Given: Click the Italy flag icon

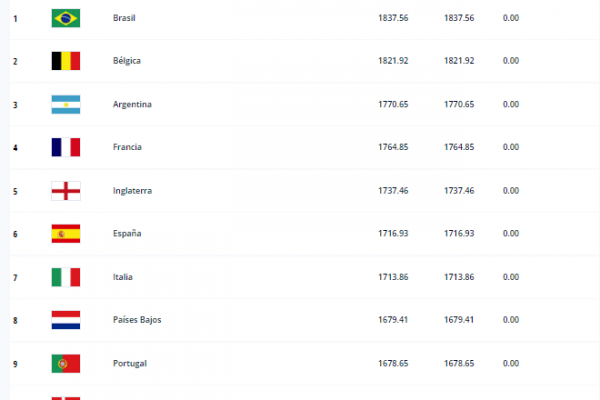Looking at the screenshot, I should point(66,277).
